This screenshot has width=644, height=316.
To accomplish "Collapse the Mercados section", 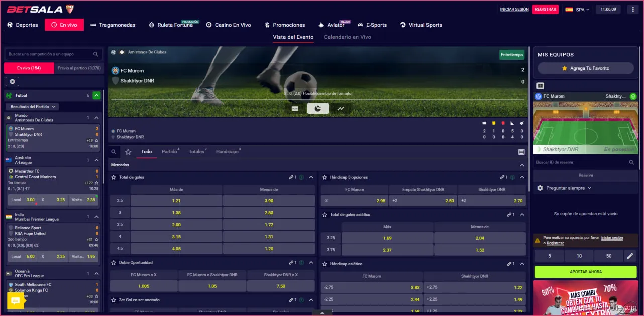I will pos(522,165).
